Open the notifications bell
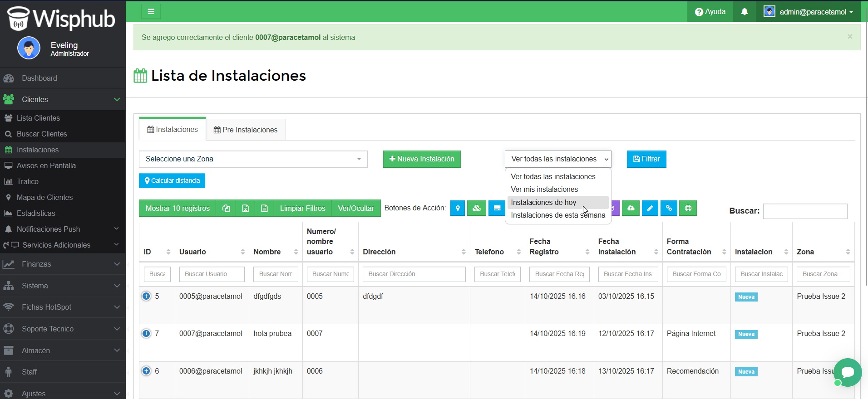Viewport: 868px width, 399px height. point(744,12)
